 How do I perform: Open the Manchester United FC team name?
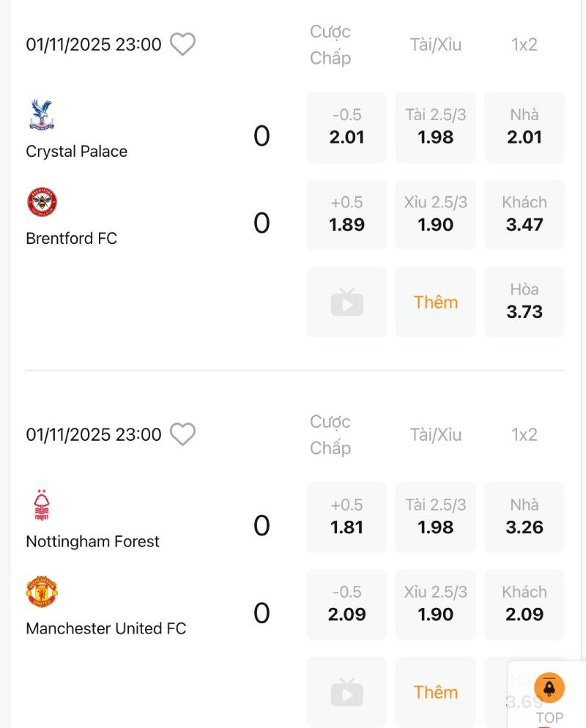(106, 628)
